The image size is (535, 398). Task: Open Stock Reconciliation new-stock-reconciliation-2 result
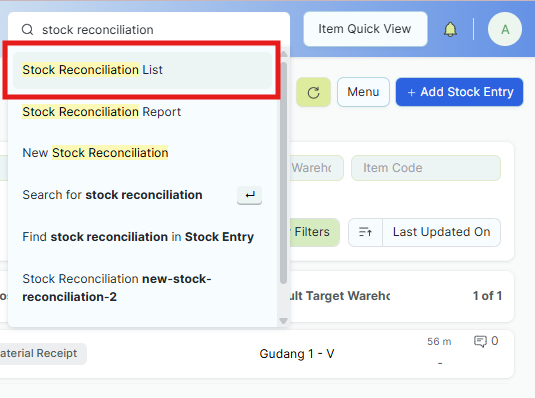(142, 288)
